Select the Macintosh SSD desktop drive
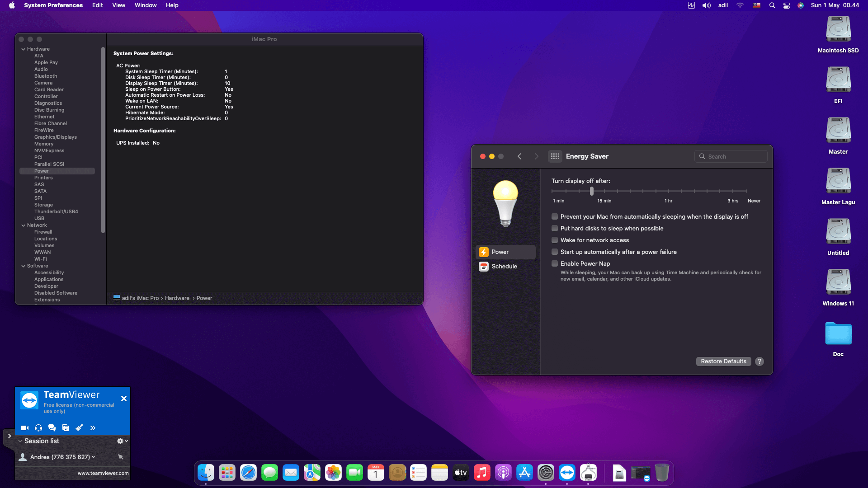 tap(838, 35)
